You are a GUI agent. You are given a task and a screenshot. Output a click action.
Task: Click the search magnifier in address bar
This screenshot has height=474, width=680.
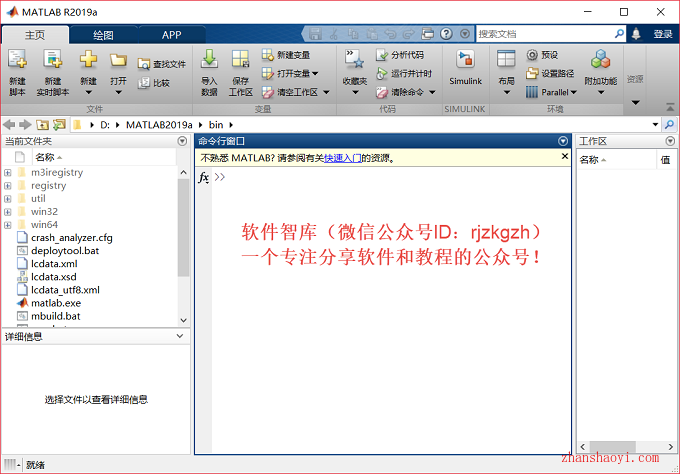[x=670, y=125]
